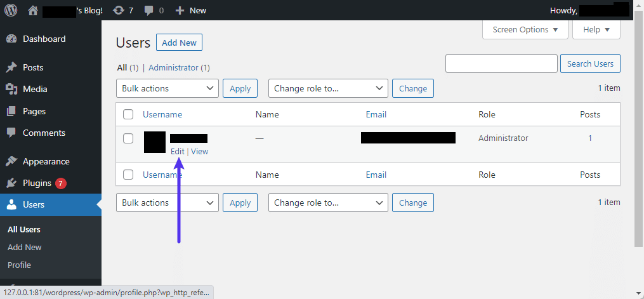Select Profile in the Users submenu

pyautogui.click(x=19, y=265)
